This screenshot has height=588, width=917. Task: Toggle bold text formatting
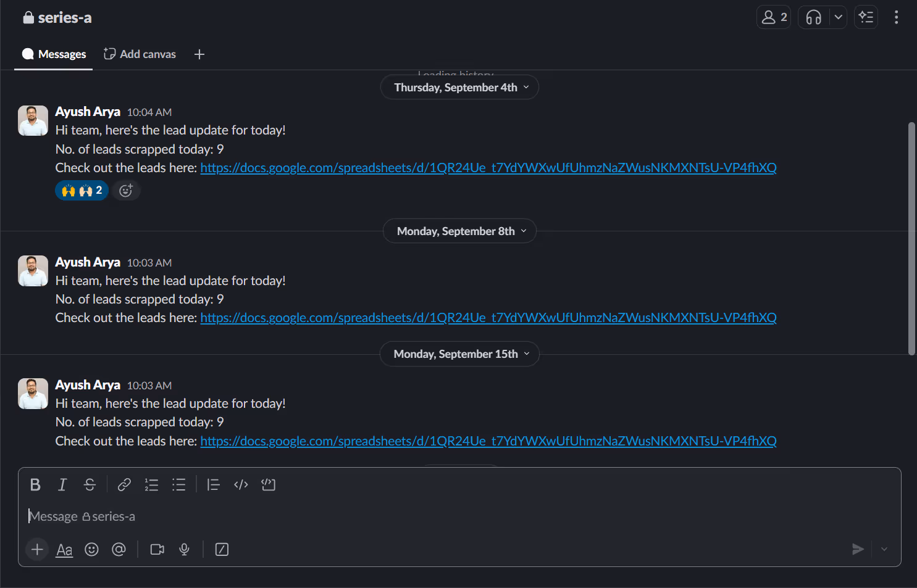click(35, 484)
